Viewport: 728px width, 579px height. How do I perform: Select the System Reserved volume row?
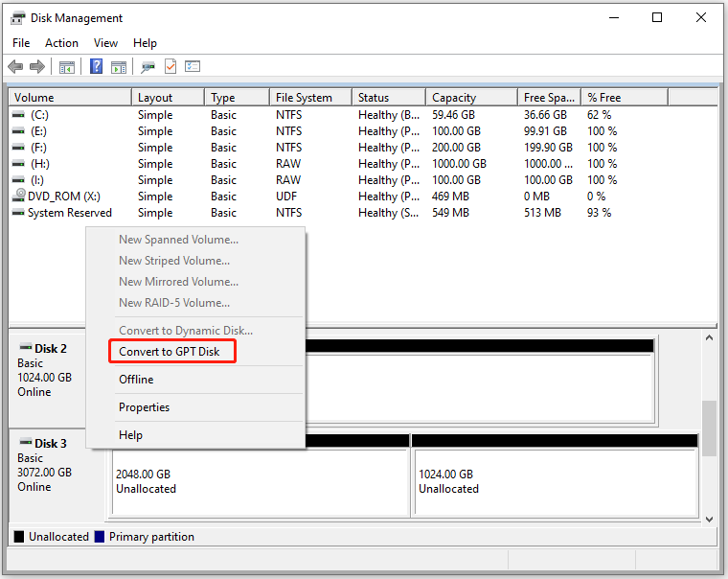click(69, 213)
